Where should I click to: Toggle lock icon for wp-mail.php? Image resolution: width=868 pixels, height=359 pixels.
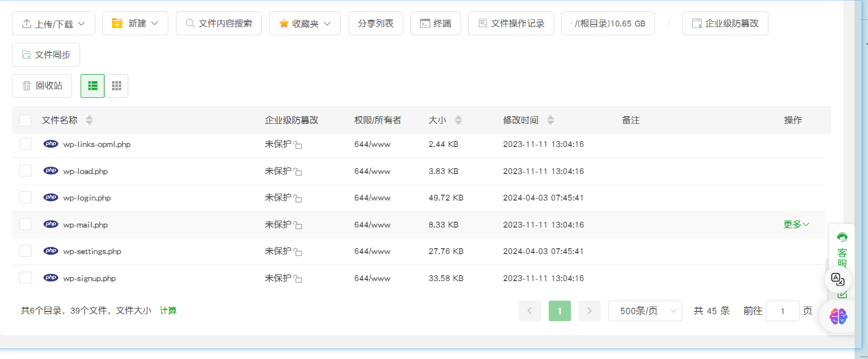298,225
